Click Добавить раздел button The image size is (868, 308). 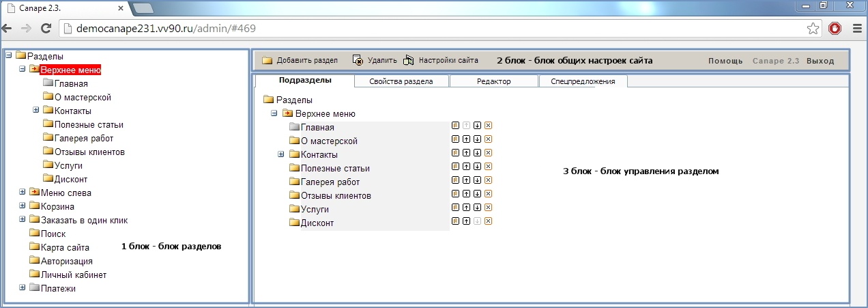click(x=300, y=60)
